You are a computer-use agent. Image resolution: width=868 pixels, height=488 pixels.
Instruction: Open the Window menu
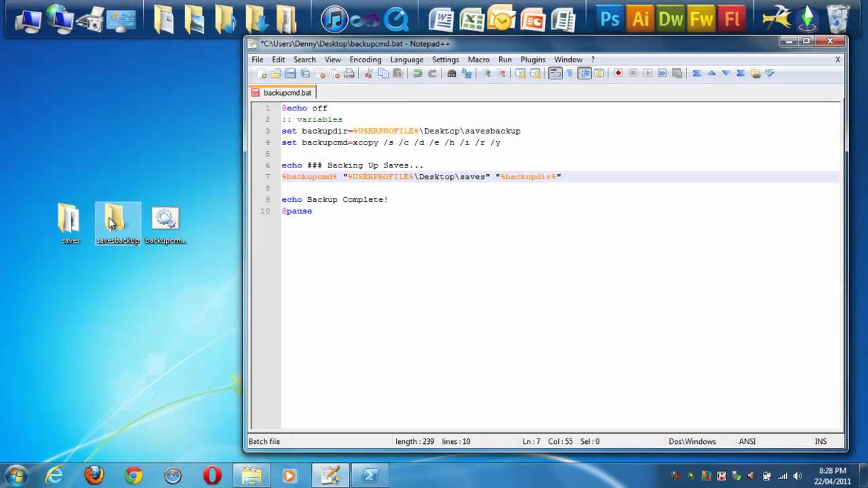click(x=568, y=60)
